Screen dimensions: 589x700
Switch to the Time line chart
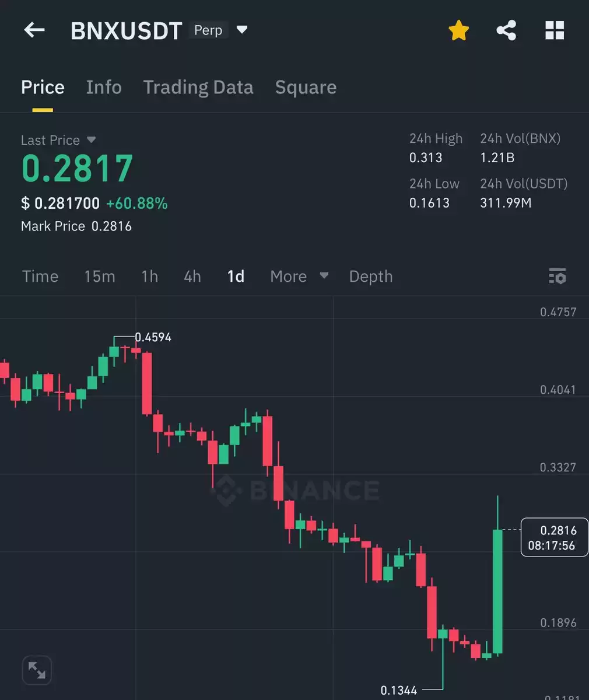coord(40,276)
